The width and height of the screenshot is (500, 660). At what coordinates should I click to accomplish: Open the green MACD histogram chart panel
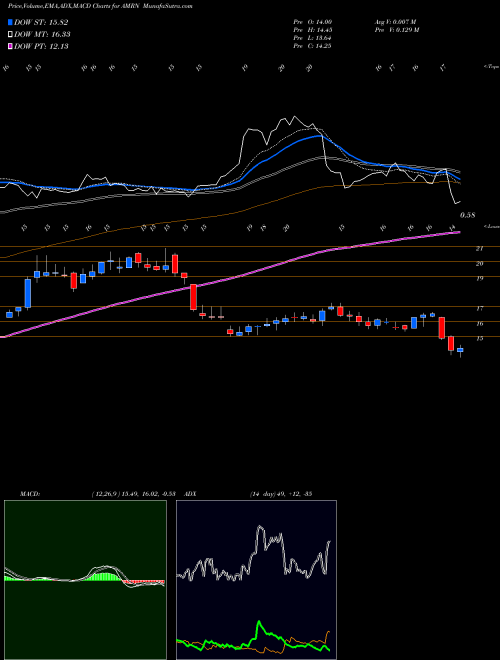click(85, 580)
